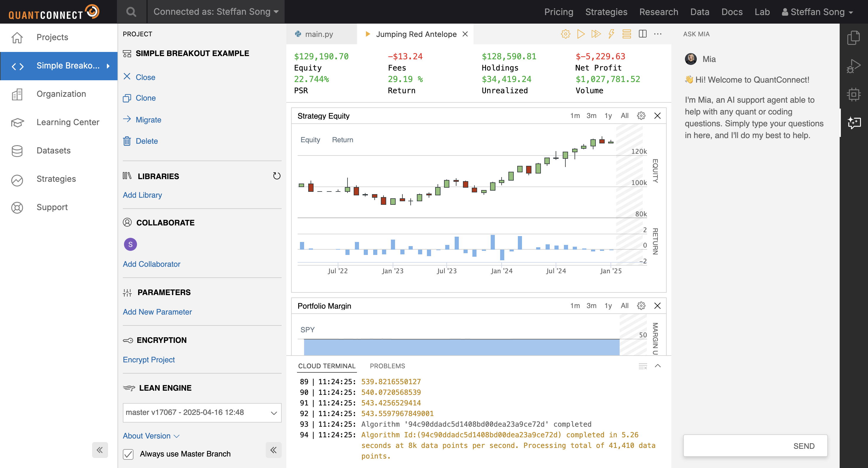This screenshot has width=868, height=468.
Task: Click the Mia avatar picture
Action: tap(691, 59)
